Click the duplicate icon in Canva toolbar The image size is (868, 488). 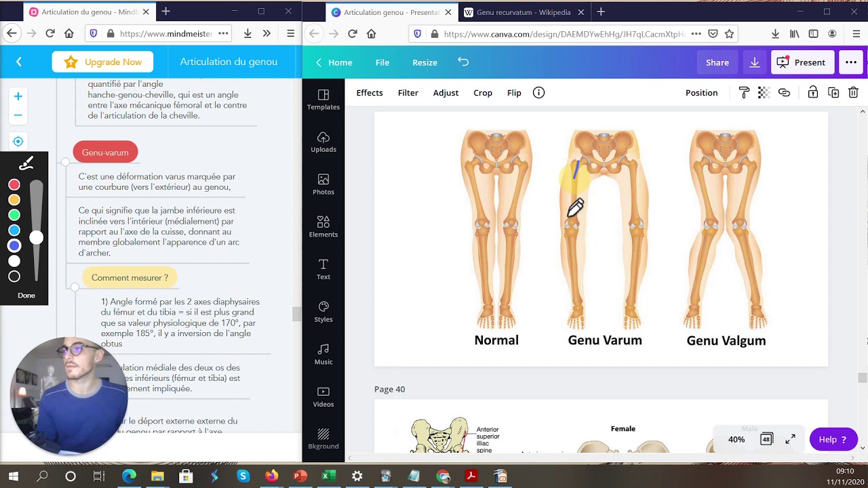click(x=833, y=93)
